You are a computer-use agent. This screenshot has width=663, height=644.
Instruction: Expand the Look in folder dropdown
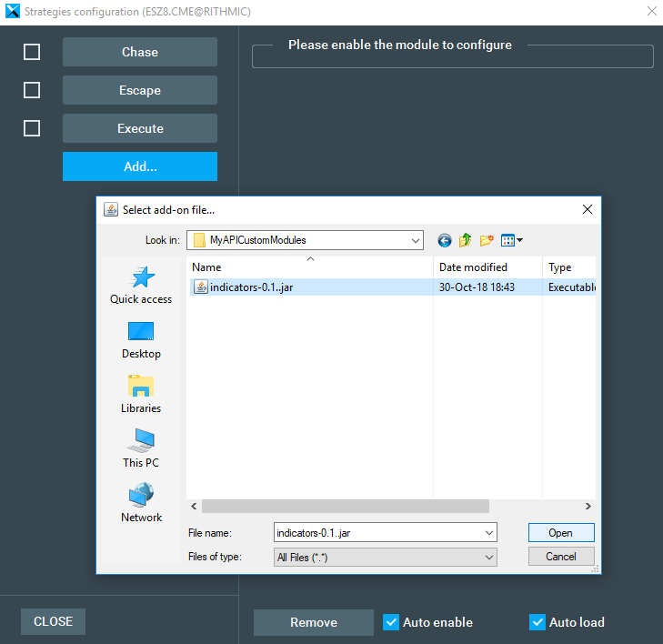point(416,240)
